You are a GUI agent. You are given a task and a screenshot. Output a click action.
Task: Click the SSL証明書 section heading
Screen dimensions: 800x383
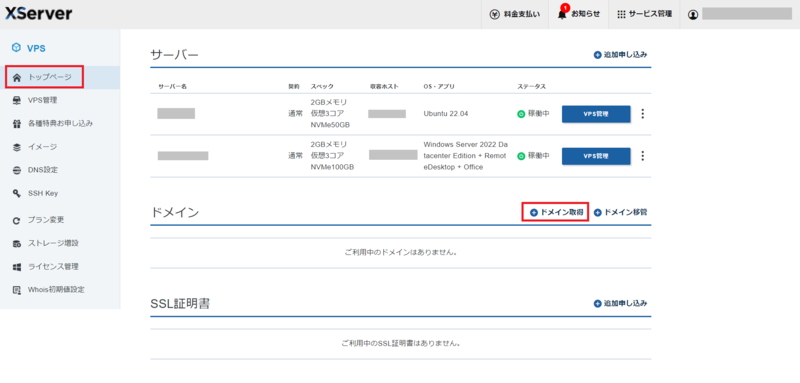[x=181, y=304]
